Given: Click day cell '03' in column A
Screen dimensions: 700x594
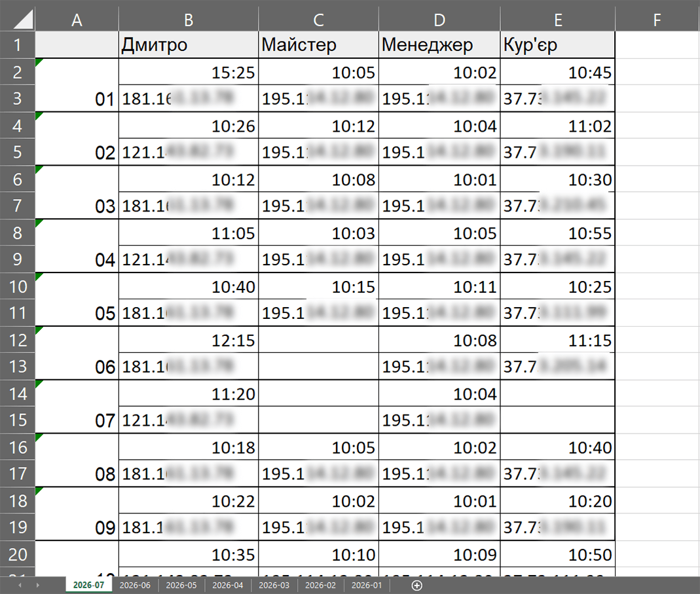Looking at the screenshot, I should pyautogui.click(x=77, y=192).
